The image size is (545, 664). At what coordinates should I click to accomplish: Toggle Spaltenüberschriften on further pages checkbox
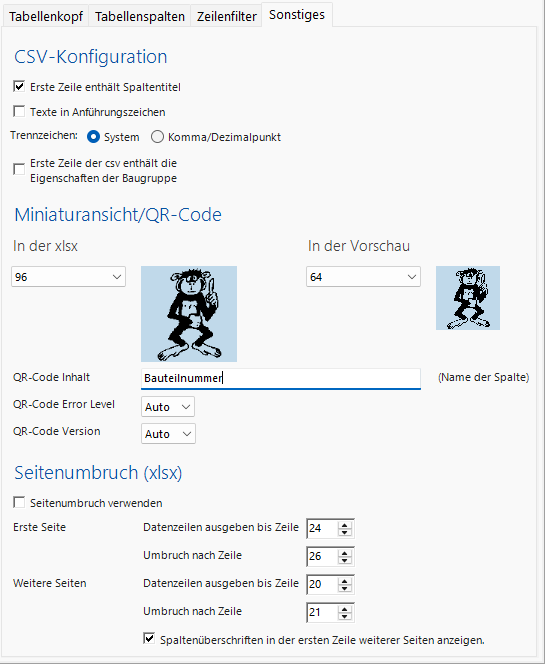(x=149, y=639)
